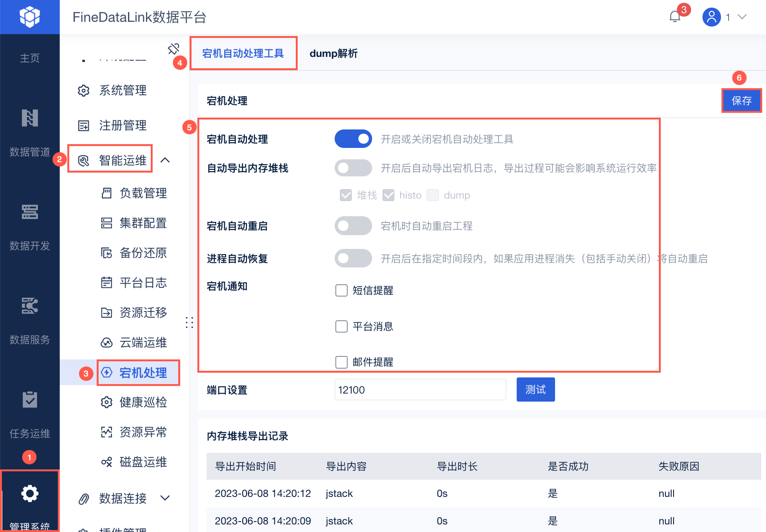
Task: Open the 系统管理 menu item
Action: (x=123, y=91)
